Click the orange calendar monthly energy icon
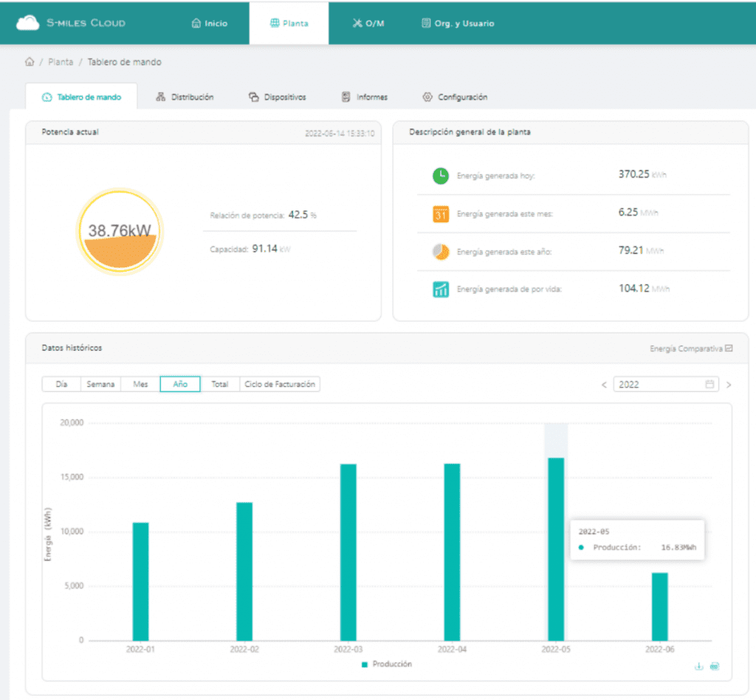 coord(440,214)
